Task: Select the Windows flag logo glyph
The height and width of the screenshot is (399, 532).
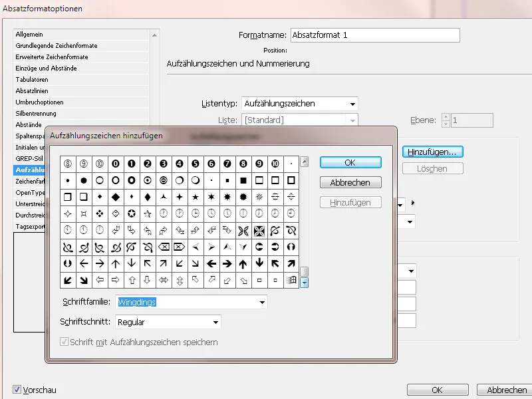Action: pyautogui.click(x=291, y=280)
